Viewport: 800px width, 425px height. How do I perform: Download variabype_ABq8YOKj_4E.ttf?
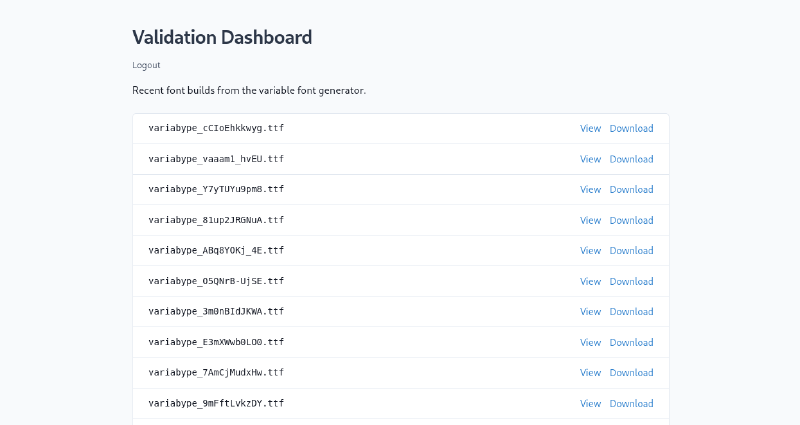tap(631, 251)
